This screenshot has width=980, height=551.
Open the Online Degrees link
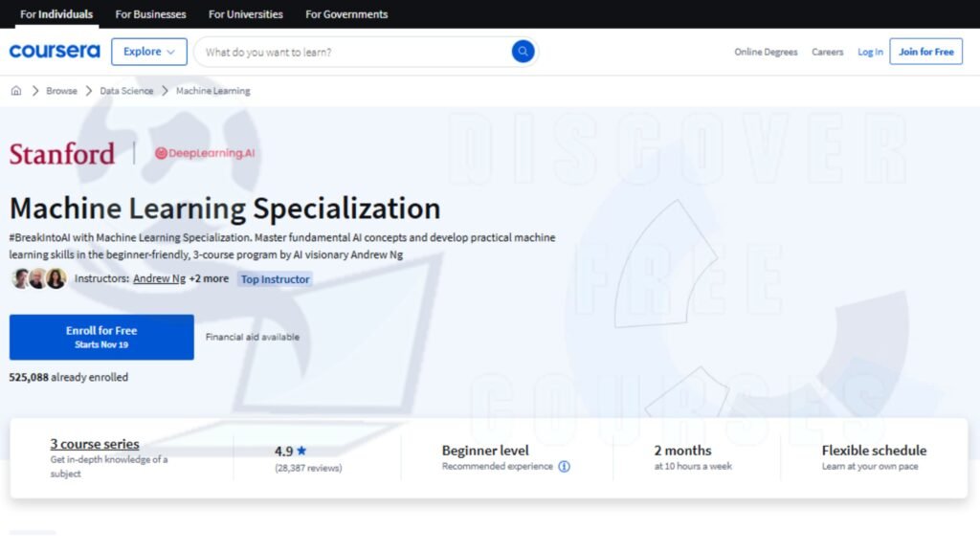[766, 52]
